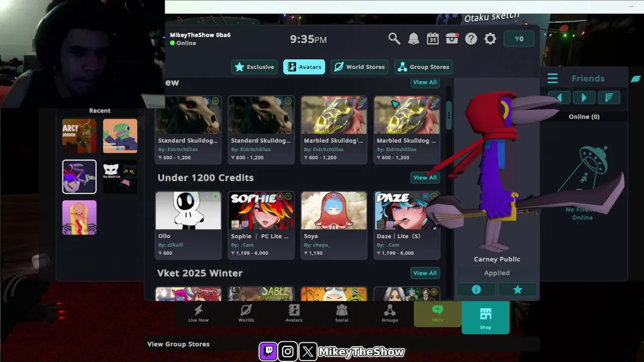644x362 pixels.
Task: Select the hot dog recent avatar thumbnail
Action: point(79,217)
